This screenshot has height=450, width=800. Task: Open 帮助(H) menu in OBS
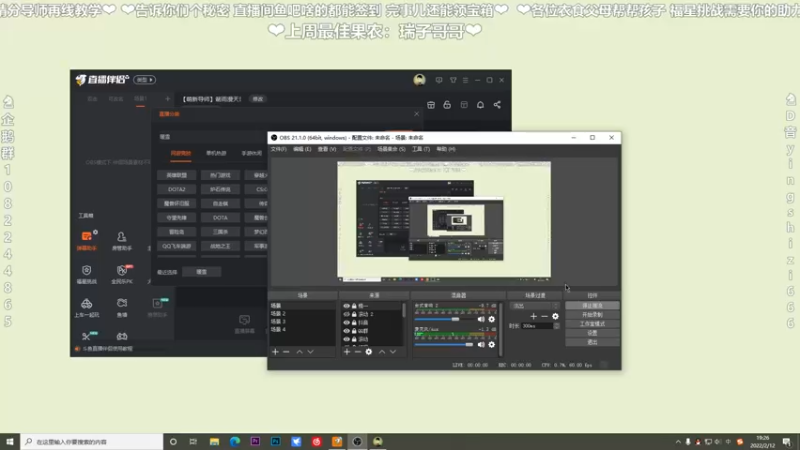446,149
